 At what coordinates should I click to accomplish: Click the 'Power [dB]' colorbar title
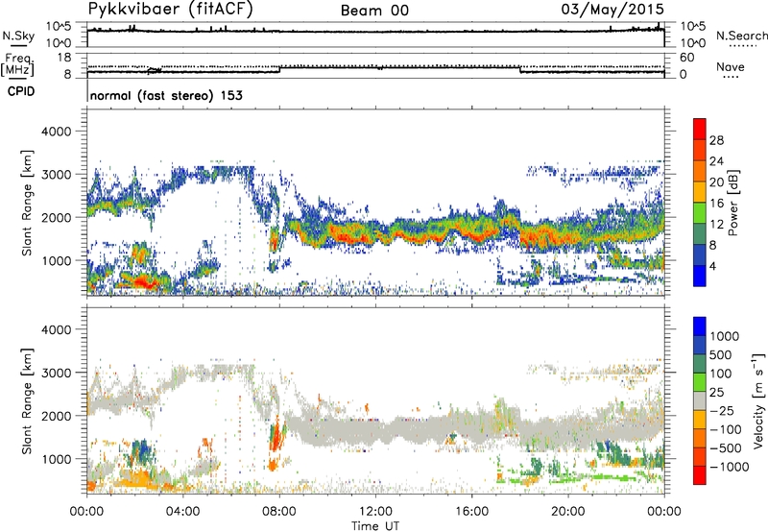tap(732, 203)
